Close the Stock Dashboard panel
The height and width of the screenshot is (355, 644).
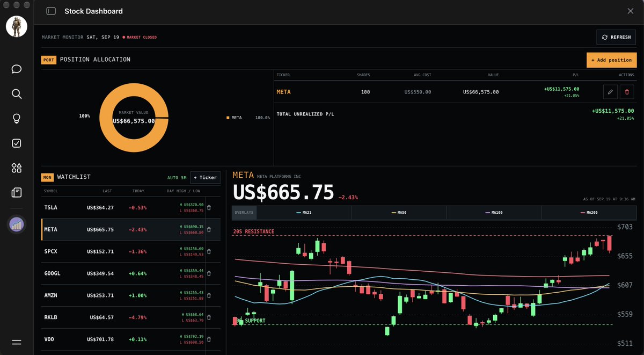click(x=631, y=11)
